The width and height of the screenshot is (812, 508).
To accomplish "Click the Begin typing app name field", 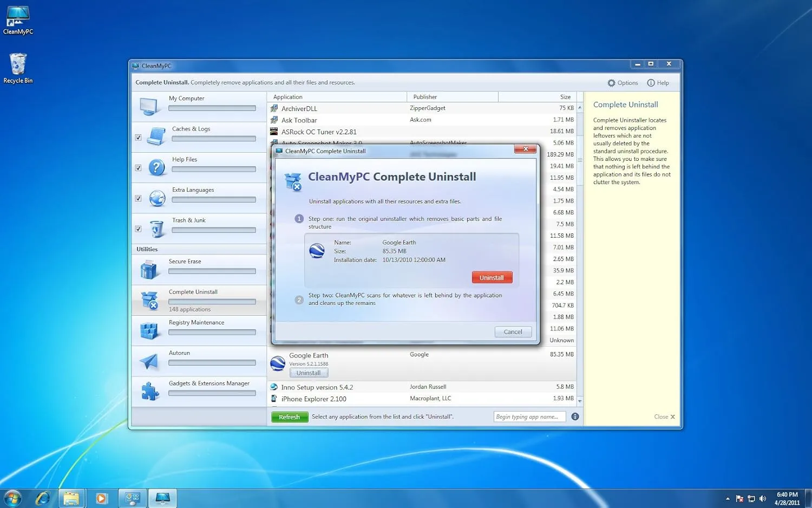I will coord(529,416).
